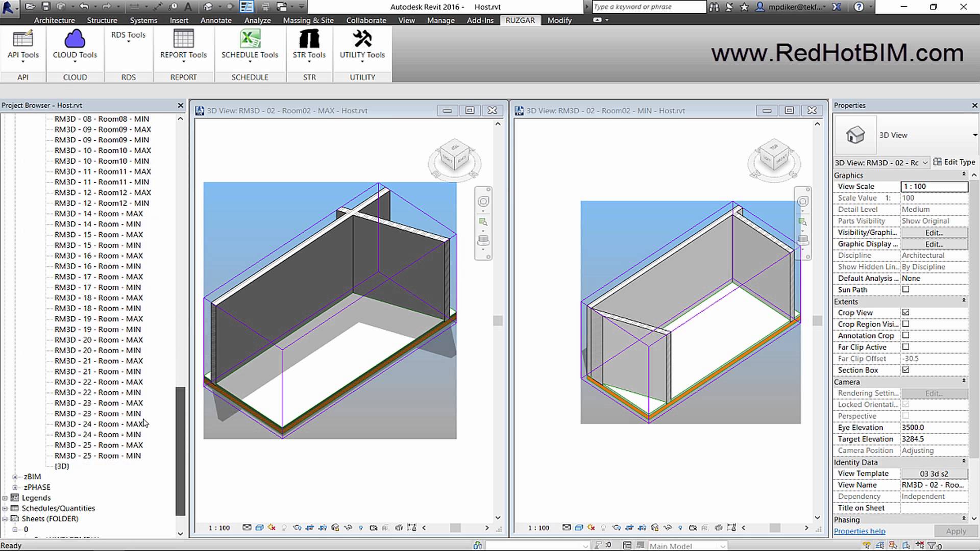Open API Tools ribbon button
The height and width of the screenshot is (551, 980).
[x=23, y=46]
